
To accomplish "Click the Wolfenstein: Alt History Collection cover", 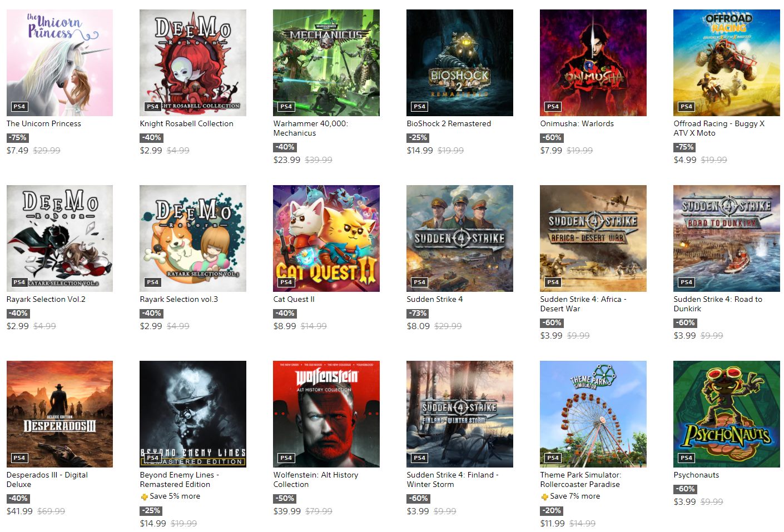I will pyautogui.click(x=326, y=414).
